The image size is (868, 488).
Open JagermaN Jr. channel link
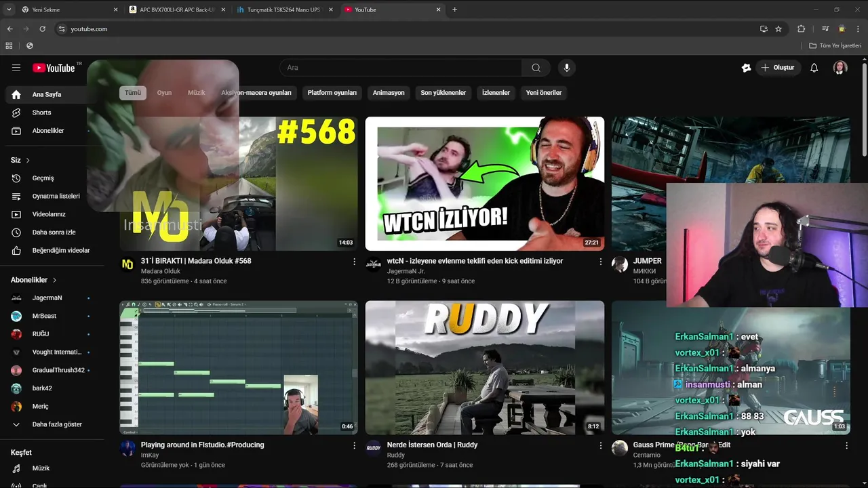click(x=406, y=271)
